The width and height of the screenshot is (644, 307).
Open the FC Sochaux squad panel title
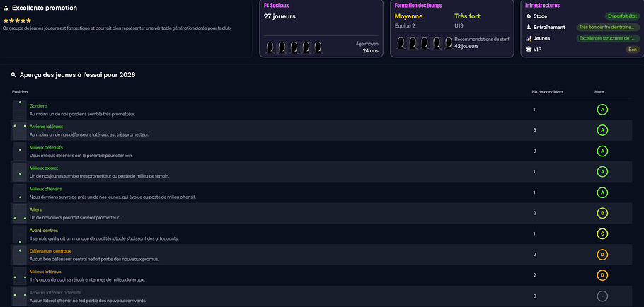click(277, 6)
